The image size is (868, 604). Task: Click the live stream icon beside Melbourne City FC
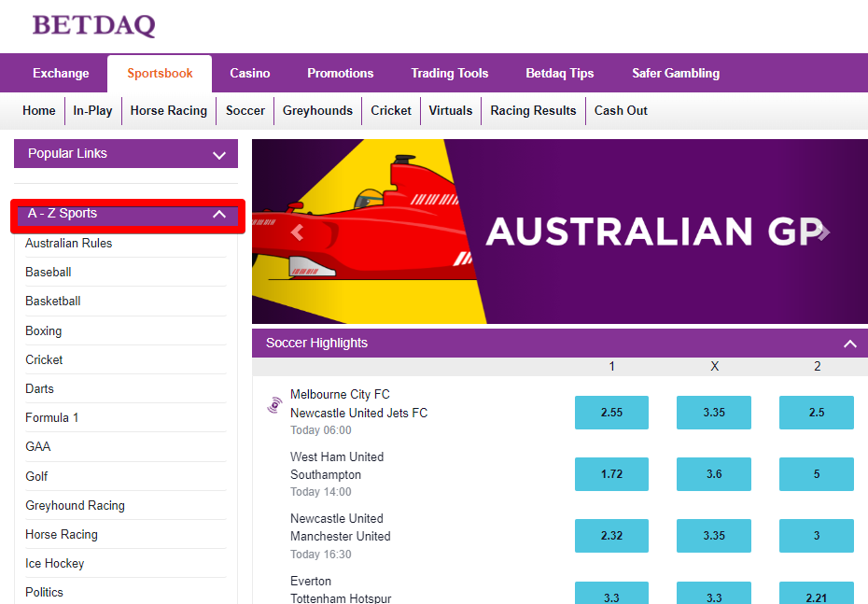pos(274,405)
